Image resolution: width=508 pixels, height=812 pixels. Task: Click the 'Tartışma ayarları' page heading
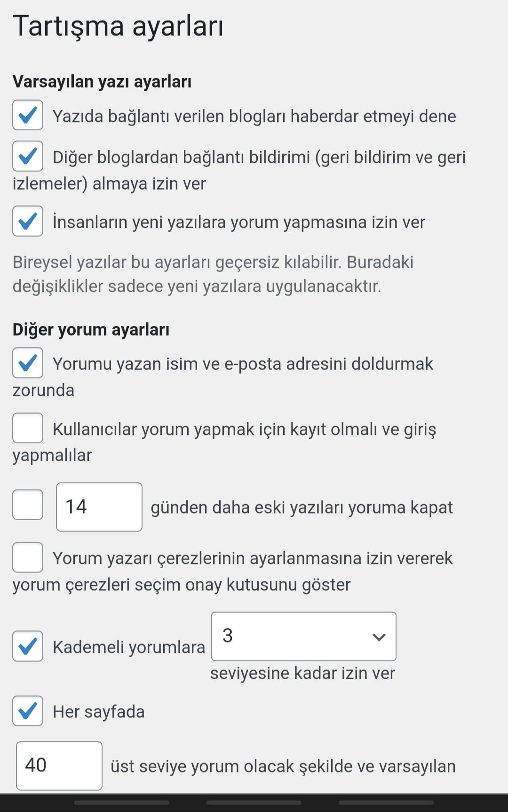click(118, 26)
